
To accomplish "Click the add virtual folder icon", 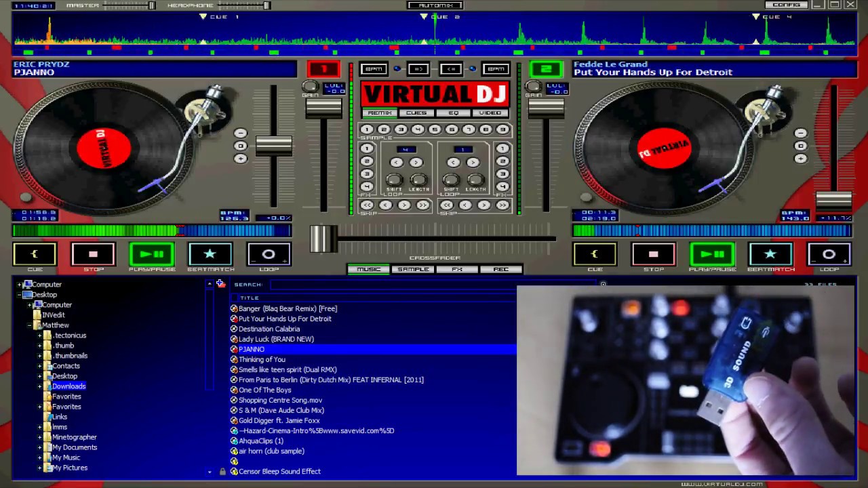I will click(x=220, y=284).
